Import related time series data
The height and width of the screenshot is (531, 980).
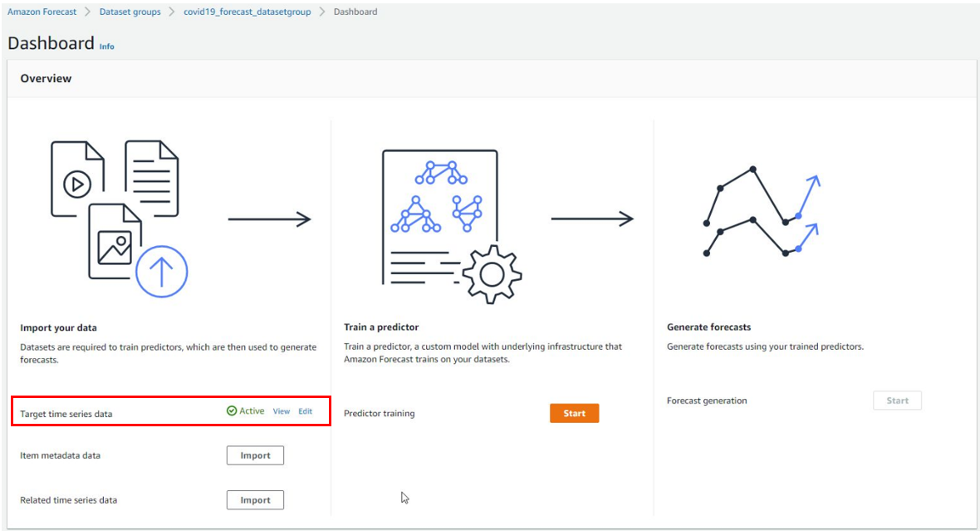[x=255, y=499]
